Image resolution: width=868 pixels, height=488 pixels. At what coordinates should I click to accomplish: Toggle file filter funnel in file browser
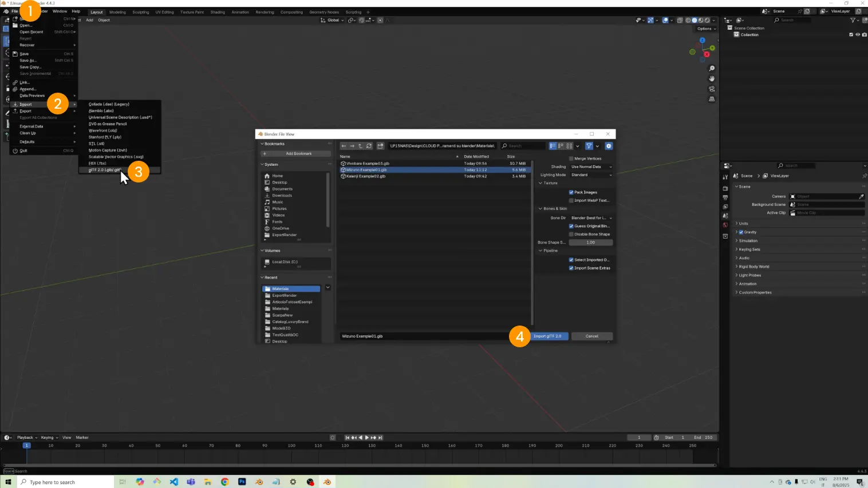tap(589, 146)
